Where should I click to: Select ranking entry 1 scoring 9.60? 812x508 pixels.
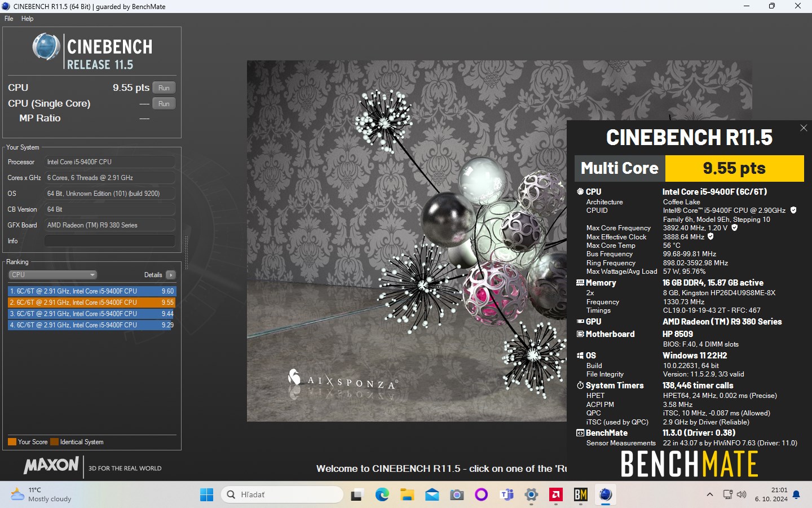point(92,291)
